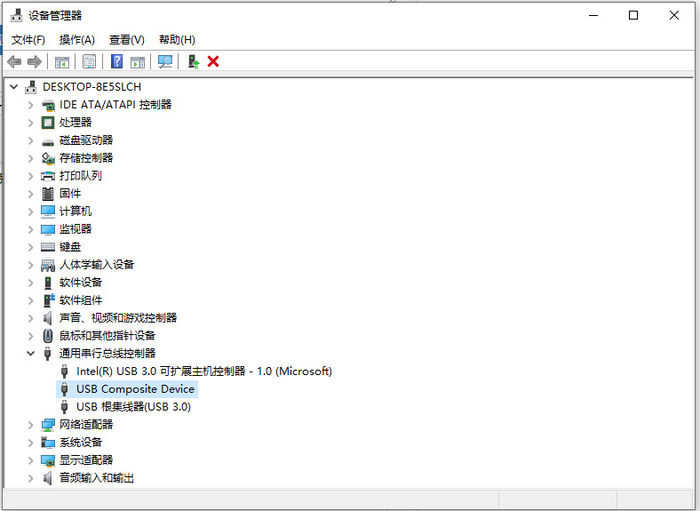700x511 pixels.
Task: Click the red X uninstall device icon
Action: (x=213, y=62)
